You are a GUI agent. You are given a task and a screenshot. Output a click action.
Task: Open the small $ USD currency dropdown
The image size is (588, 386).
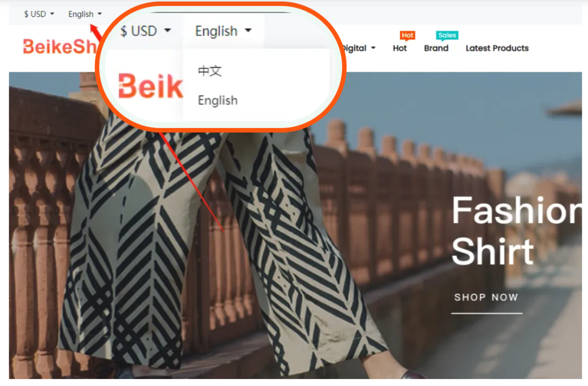click(39, 14)
